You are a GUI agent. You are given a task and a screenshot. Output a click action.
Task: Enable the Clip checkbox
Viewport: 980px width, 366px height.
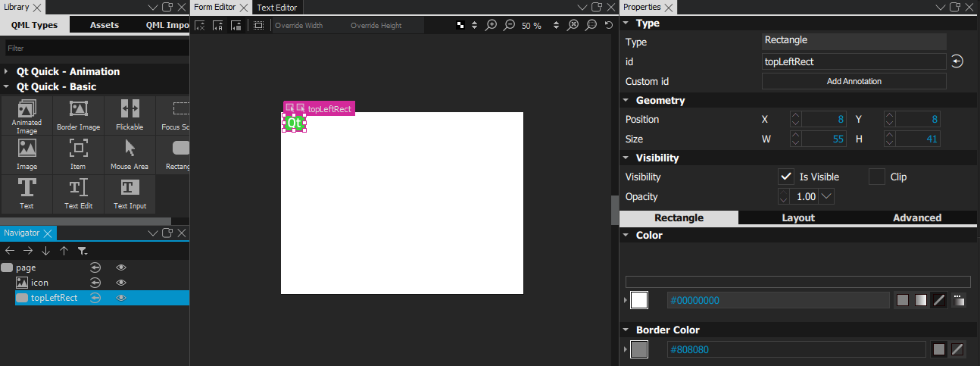pos(876,177)
